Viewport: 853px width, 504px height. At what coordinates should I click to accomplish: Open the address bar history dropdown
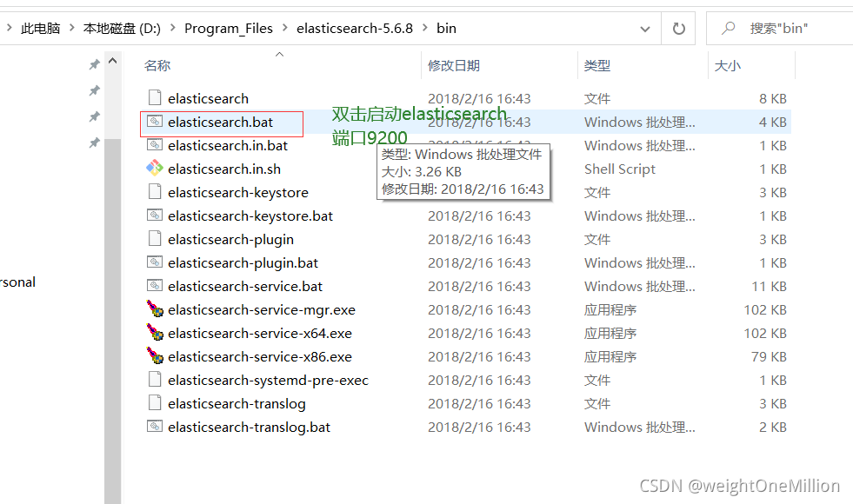click(645, 29)
